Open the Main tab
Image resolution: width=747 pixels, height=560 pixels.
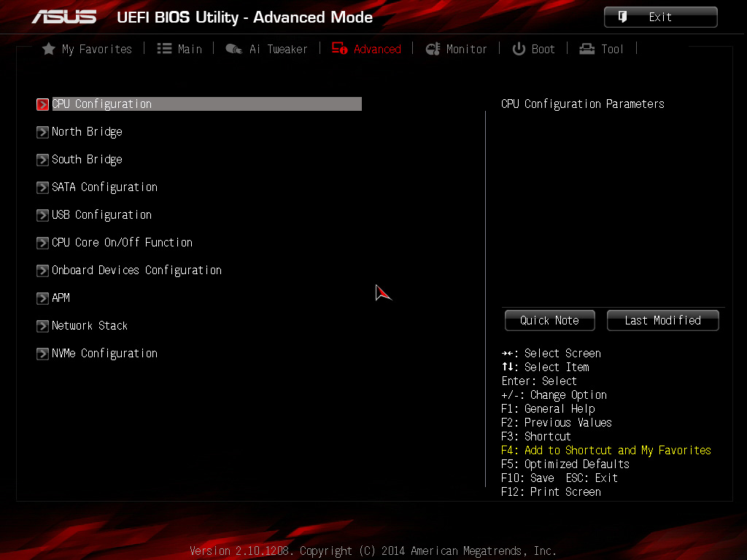pos(190,49)
